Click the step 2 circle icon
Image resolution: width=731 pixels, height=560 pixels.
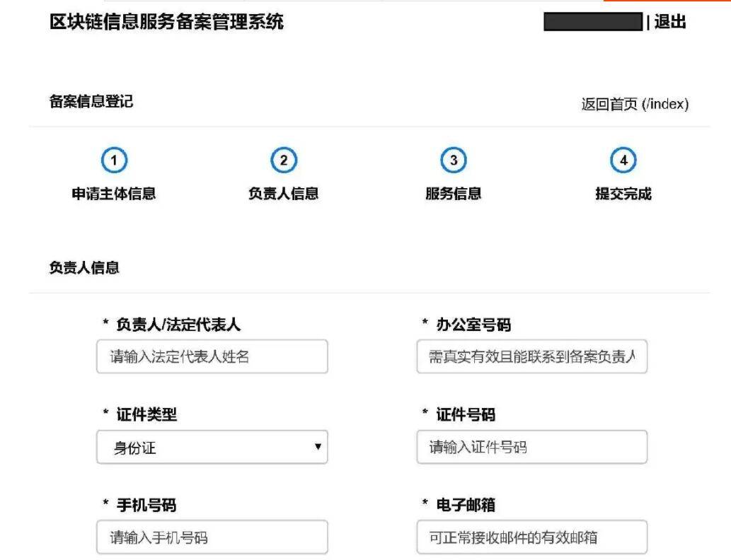[284, 161]
